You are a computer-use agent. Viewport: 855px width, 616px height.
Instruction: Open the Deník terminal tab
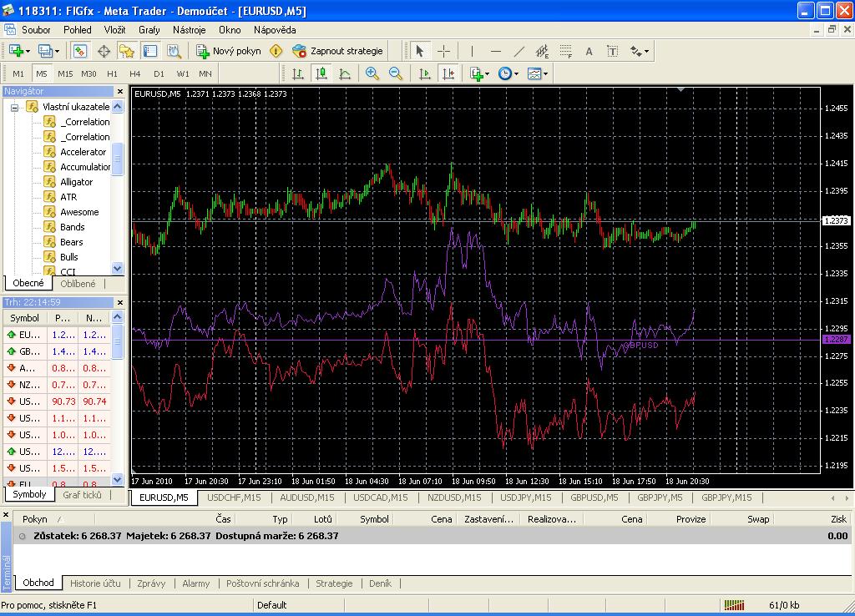(x=380, y=583)
